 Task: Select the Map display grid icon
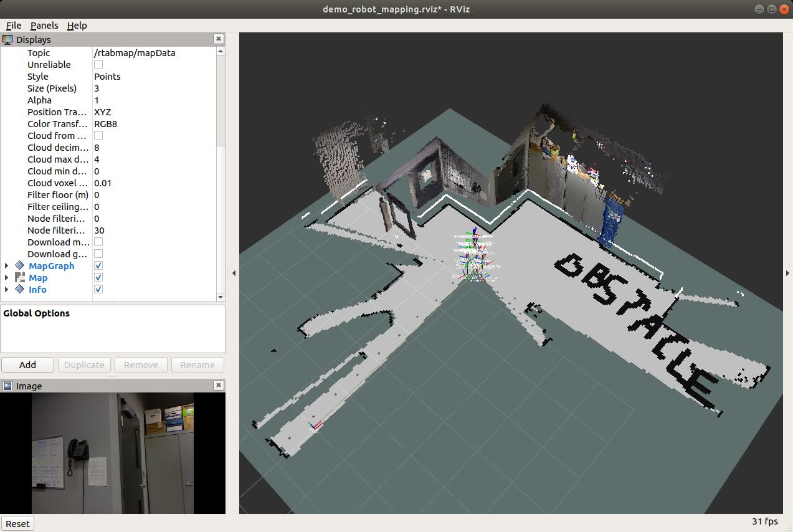click(x=19, y=278)
